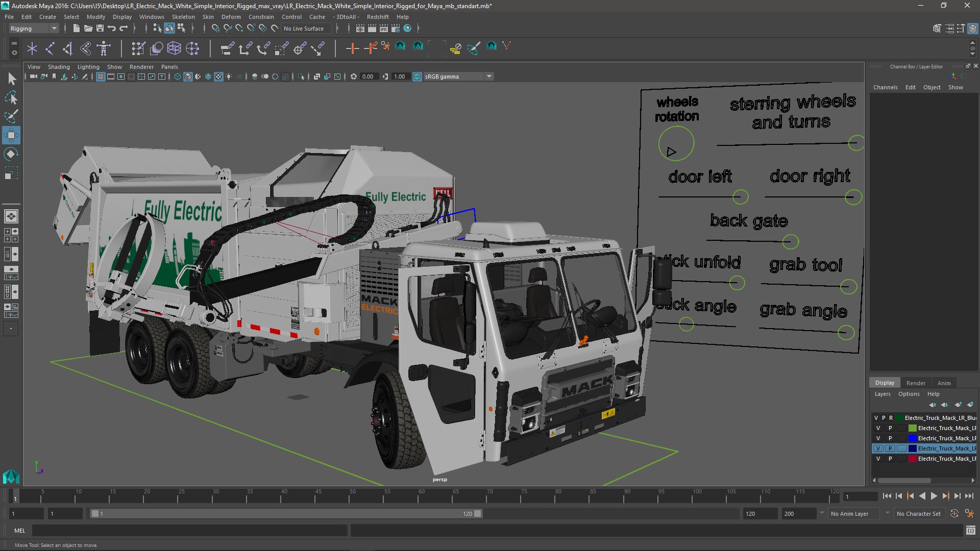
Task: Toggle visibility V of bright blue layer
Action: click(878, 438)
